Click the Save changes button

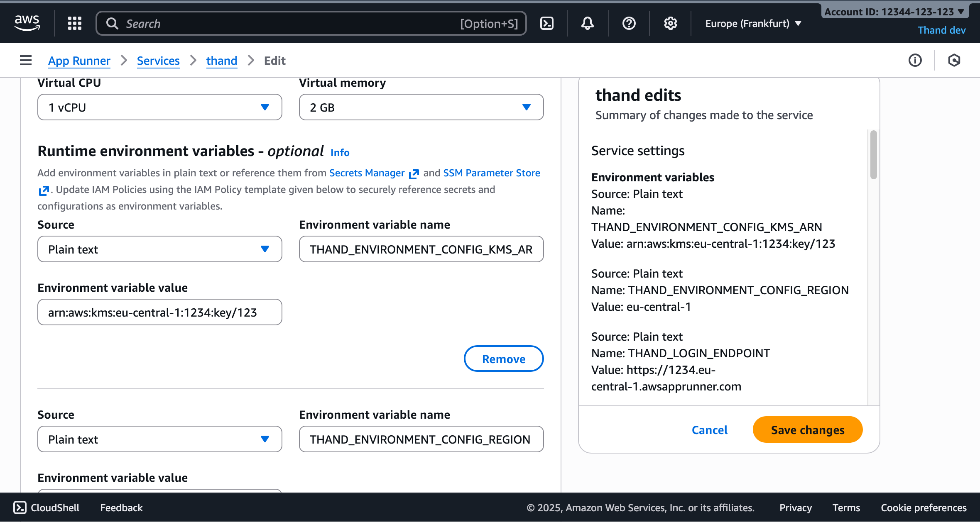807,430
